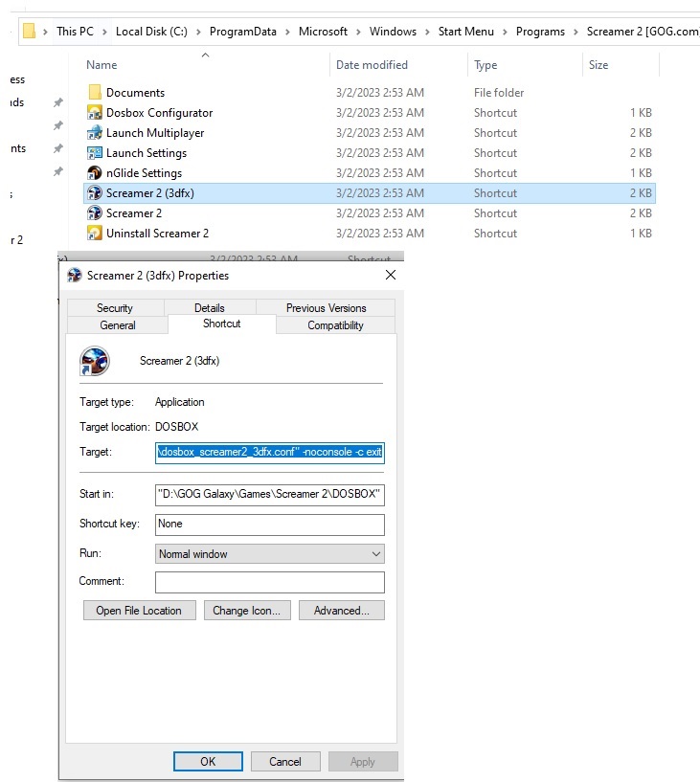Viewport: 700px width, 782px height.
Task: Expand the chevron after This PC
Action: coord(104,32)
